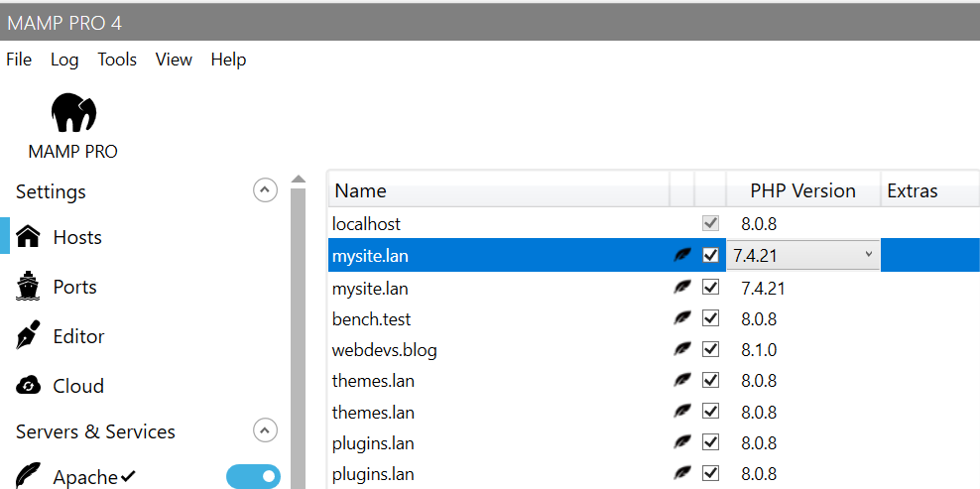Click the feather icon in the unselected mysite.lan row

(682, 288)
